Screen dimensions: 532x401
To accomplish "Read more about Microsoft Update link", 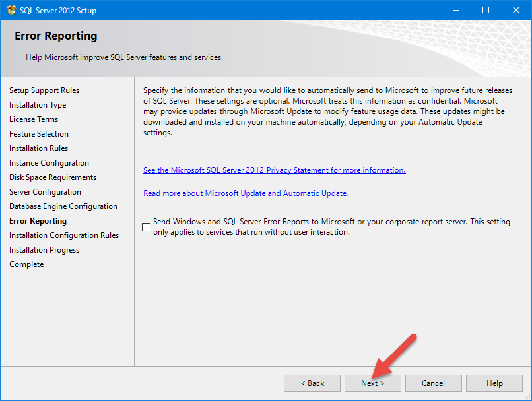I will pyautogui.click(x=246, y=193).
